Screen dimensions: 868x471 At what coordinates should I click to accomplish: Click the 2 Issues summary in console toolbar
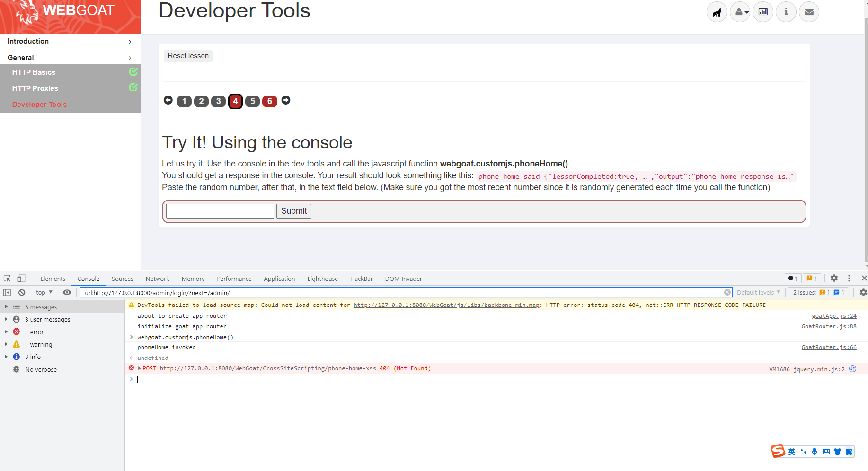point(819,292)
